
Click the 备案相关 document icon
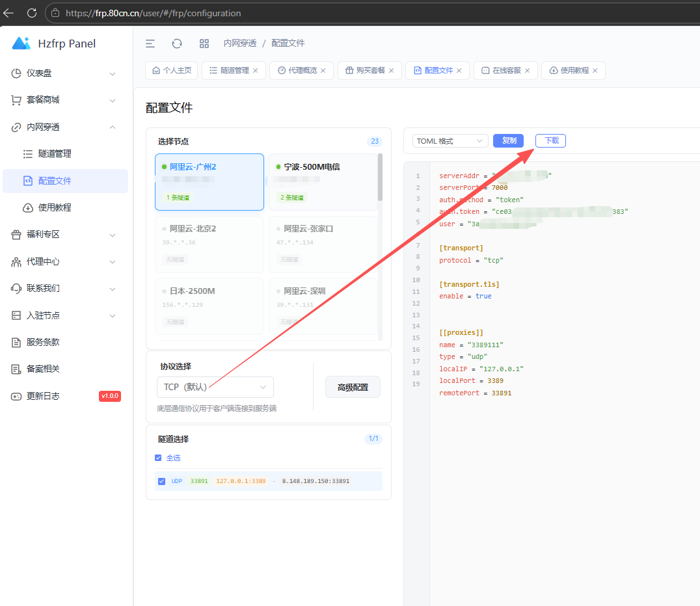point(16,369)
